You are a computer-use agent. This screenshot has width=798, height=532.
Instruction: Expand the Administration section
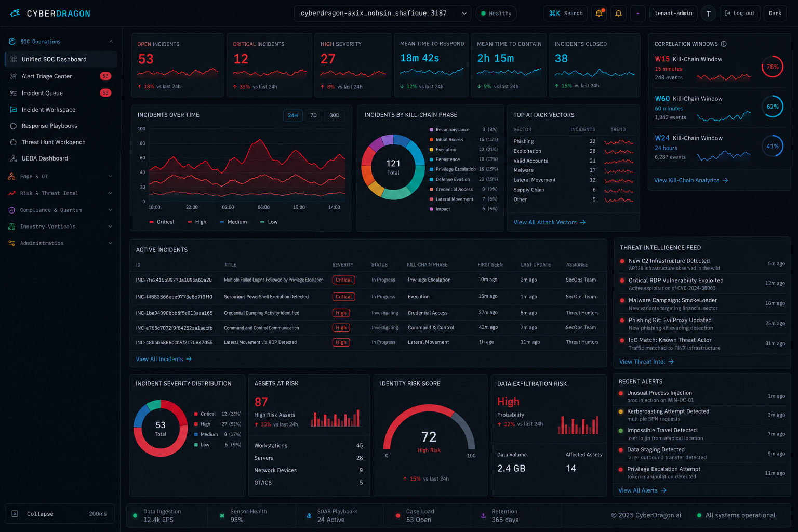[110, 243]
